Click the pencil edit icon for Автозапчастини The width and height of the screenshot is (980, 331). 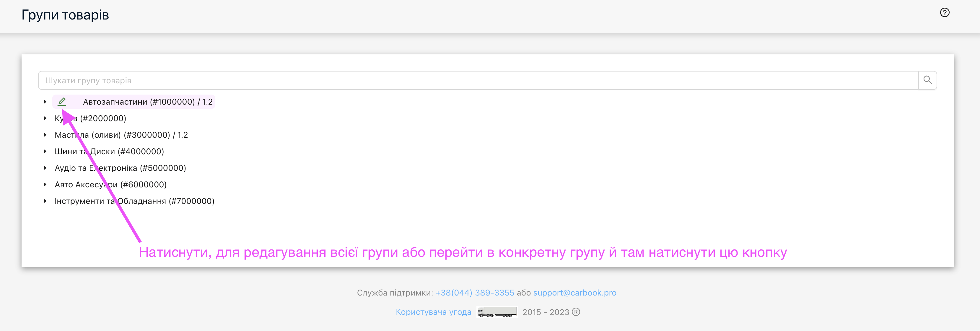(x=62, y=102)
